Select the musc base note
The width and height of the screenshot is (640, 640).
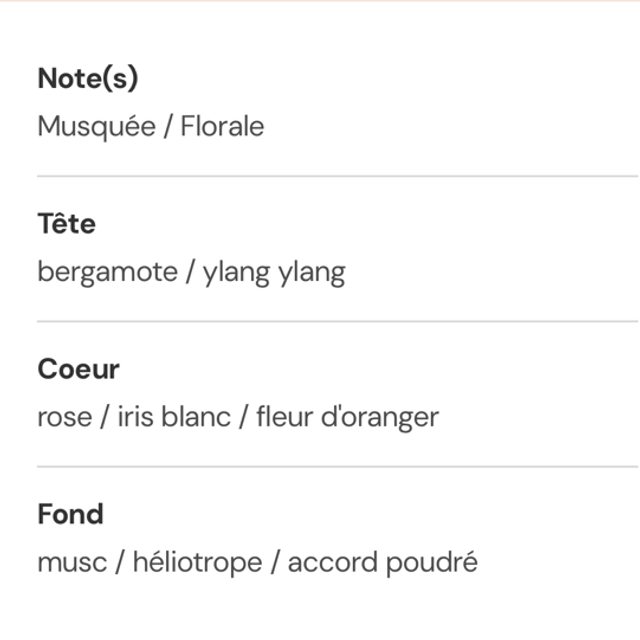click(x=70, y=562)
